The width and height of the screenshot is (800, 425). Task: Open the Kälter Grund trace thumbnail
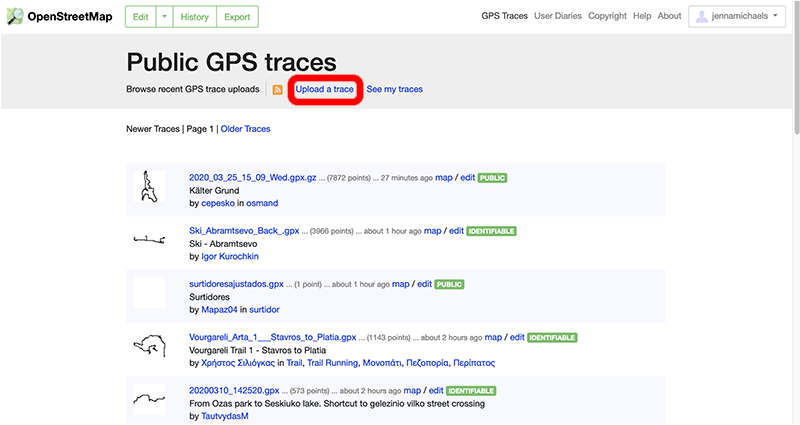point(149,186)
